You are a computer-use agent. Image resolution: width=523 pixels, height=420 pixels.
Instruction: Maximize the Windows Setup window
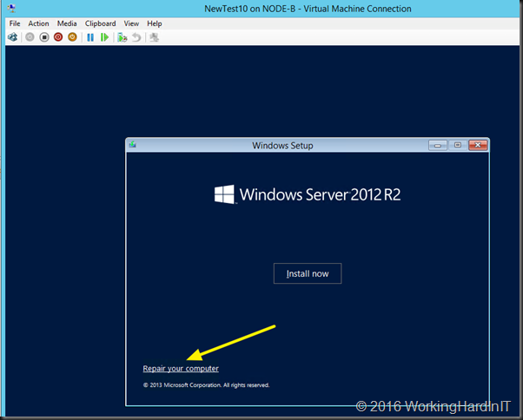[458, 145]
